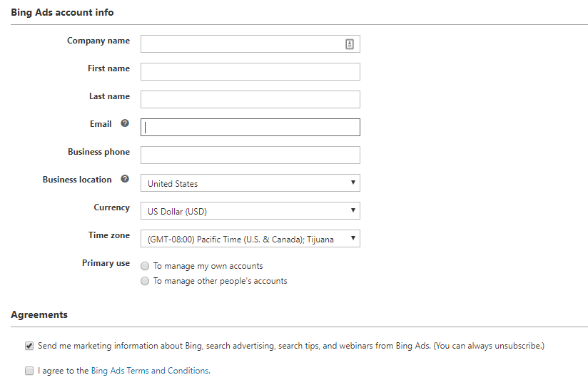
Task: Choose "To manage other people's accounts" radio
Action: click(x=146, y=281)
